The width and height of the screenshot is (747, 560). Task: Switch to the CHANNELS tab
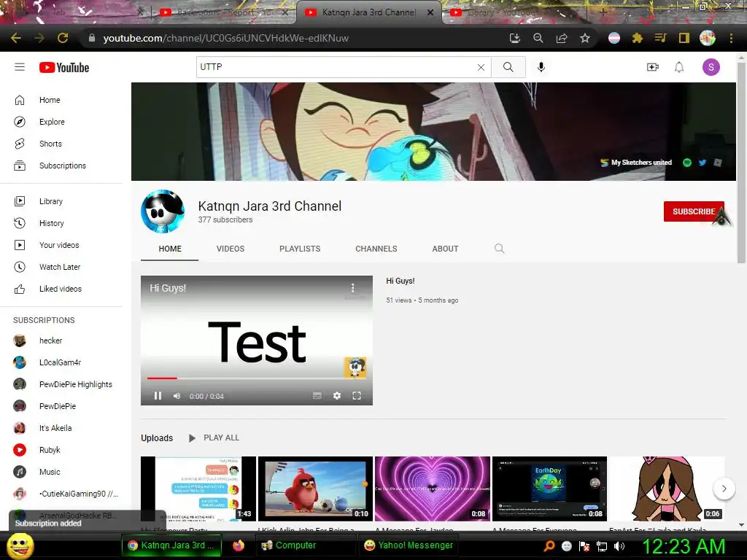click(x=376, y=249)
